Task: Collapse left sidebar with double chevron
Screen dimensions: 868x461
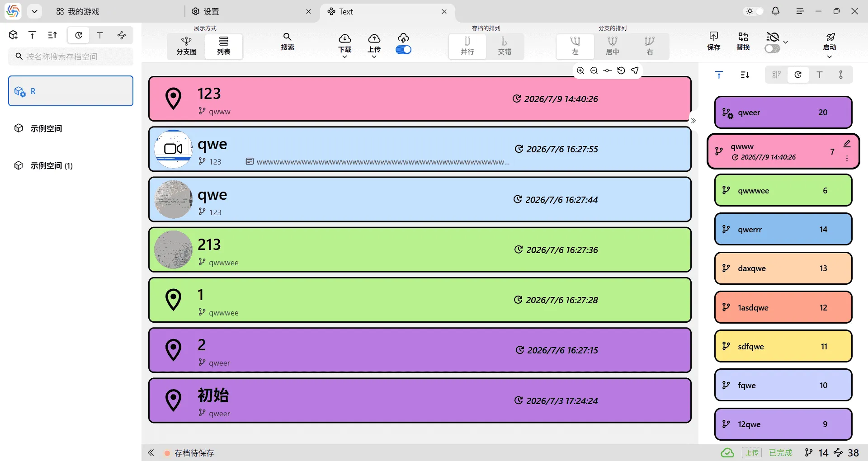Action: pyautogui.click(x=151, y=452)
